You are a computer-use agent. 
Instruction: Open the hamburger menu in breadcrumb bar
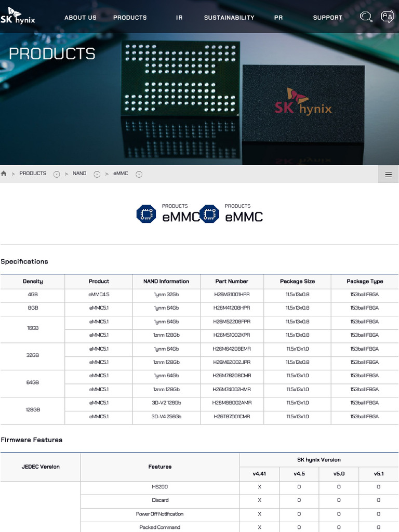pos(388,175)
